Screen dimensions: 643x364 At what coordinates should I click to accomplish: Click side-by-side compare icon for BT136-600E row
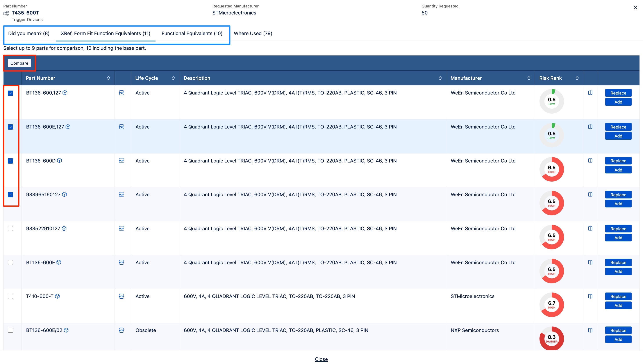pyautogui.click(x=590, y=262)
